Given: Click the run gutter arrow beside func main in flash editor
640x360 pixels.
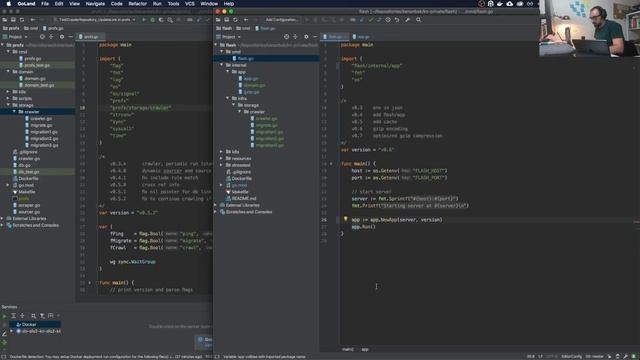Looking at the screenshot, I should [x=331, y=164].
